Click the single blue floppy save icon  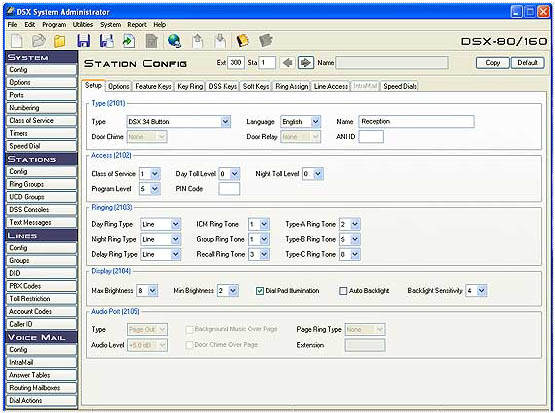point(84,41)
